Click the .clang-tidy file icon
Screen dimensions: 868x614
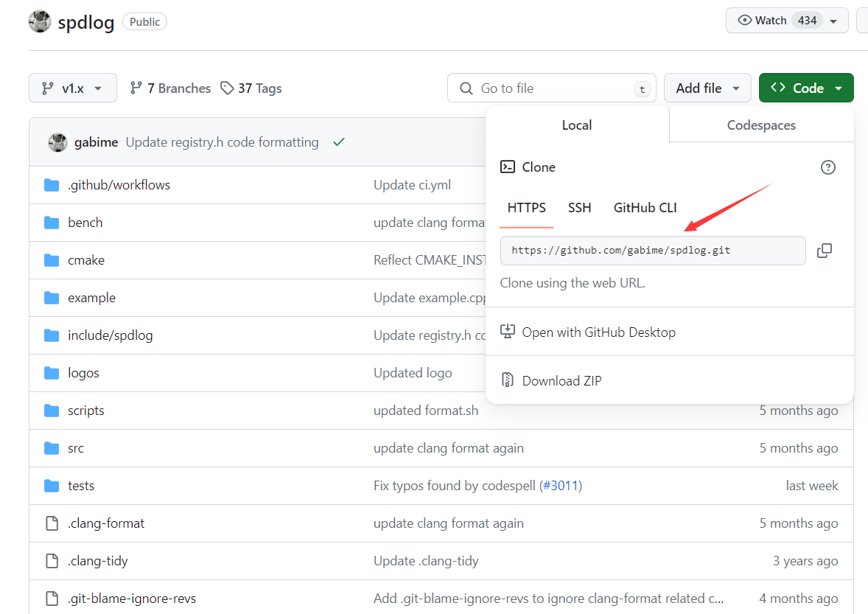click(x=52, y=561)
